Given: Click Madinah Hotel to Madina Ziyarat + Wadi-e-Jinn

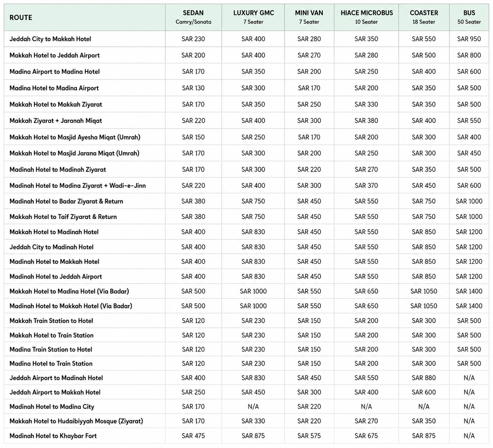Looking at the screenshot, I should pyautogui.click(x=78, y=185).
